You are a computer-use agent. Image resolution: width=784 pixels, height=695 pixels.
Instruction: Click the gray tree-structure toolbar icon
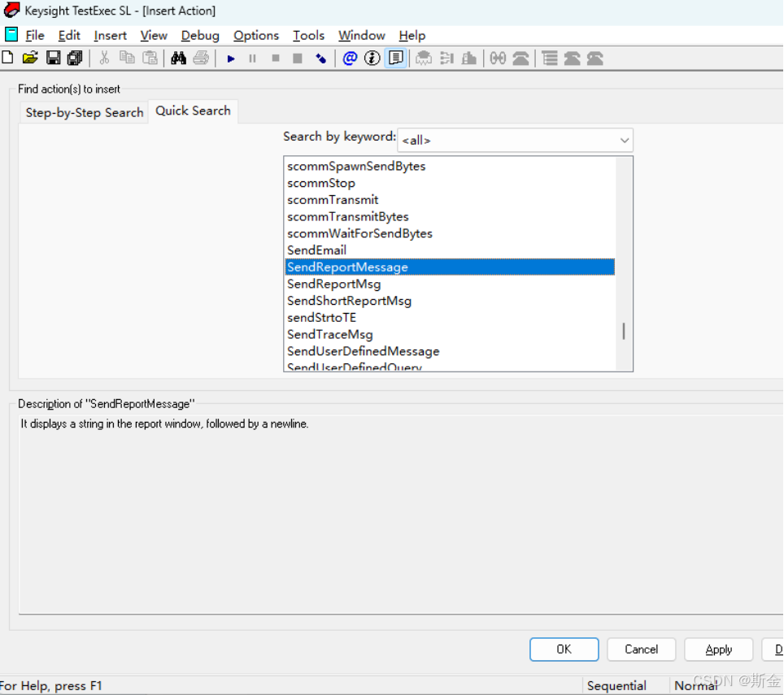[446, 58]
